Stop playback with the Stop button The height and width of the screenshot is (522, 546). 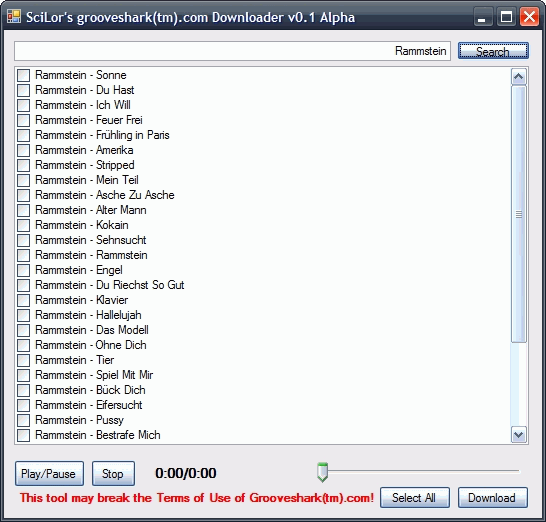pyautogui.click(x=113, y=474)
